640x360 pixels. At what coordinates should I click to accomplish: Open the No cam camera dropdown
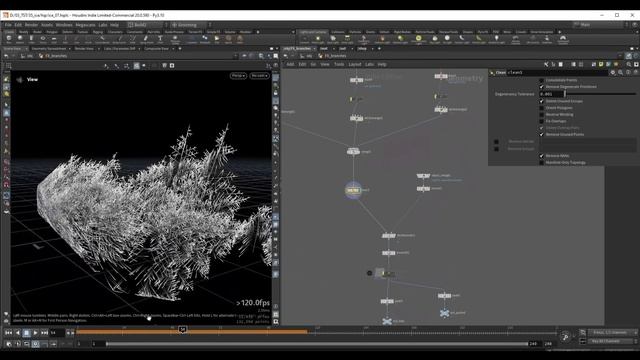[259, 76]
